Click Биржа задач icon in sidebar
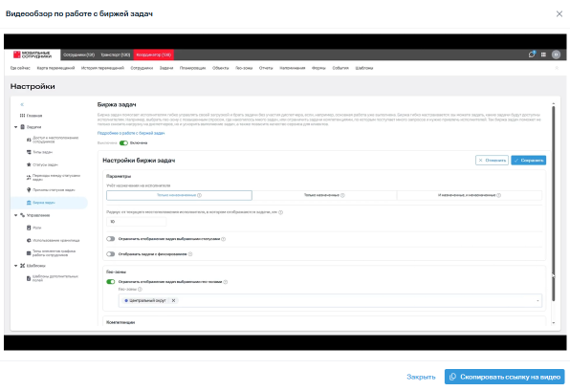 29,202
